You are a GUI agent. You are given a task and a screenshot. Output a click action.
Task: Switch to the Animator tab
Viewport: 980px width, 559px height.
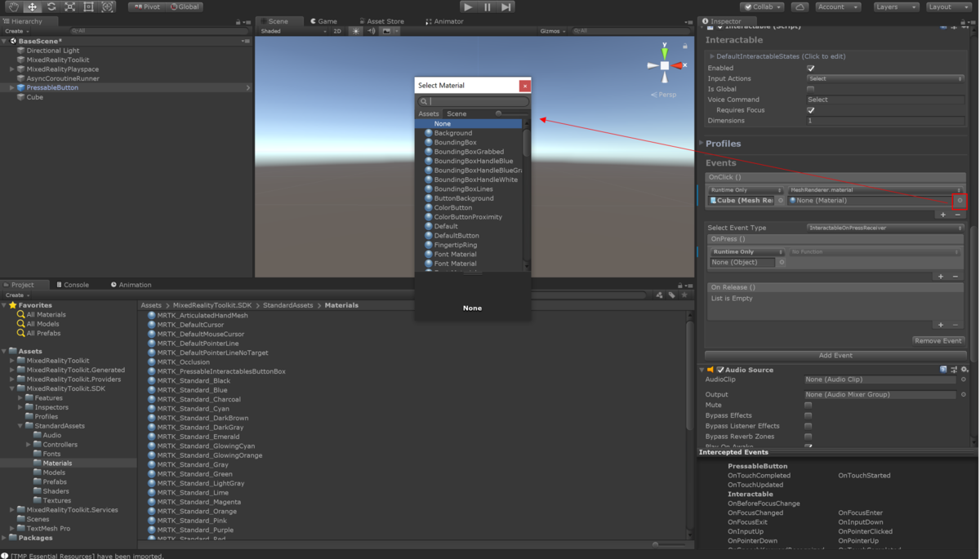click(x=445, y=21)
